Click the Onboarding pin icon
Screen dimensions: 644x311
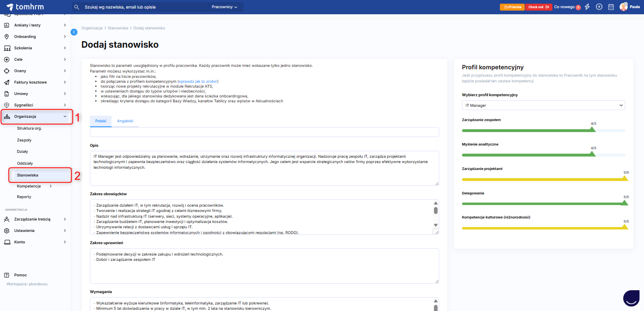pos(7,37)
